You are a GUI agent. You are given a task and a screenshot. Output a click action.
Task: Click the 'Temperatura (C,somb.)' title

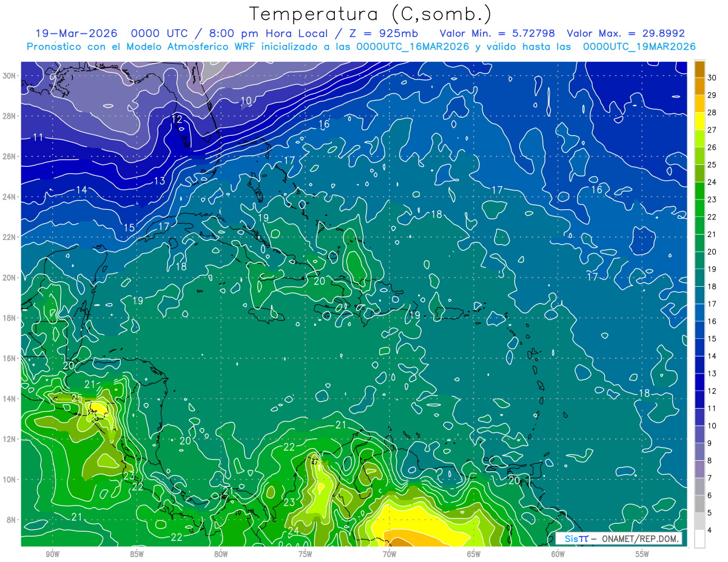(x=371, y=13)
